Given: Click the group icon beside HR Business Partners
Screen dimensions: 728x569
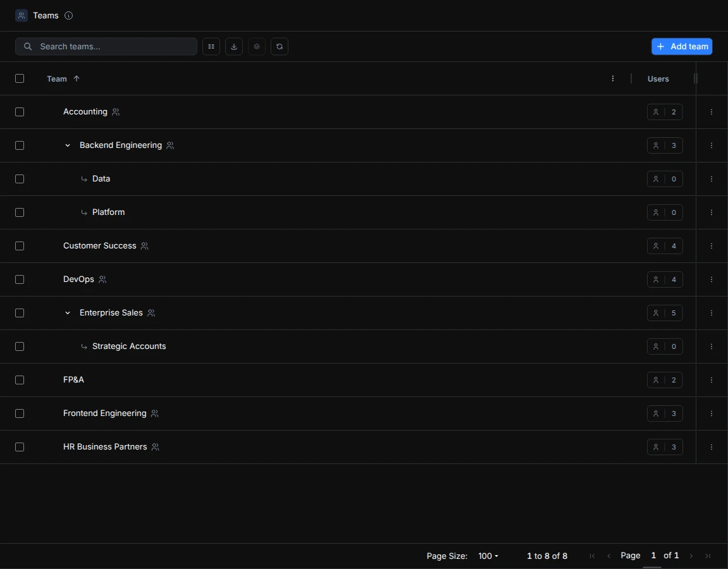Looking at the screenshot, I should pyautogui.click(x=156, y=447).
